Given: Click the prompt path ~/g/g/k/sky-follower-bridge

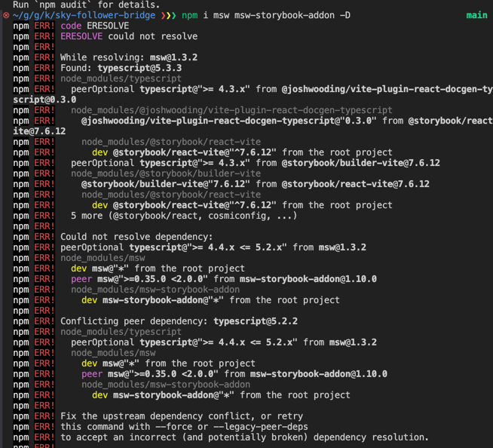Looking at the screenshot, I should (84, 15).
